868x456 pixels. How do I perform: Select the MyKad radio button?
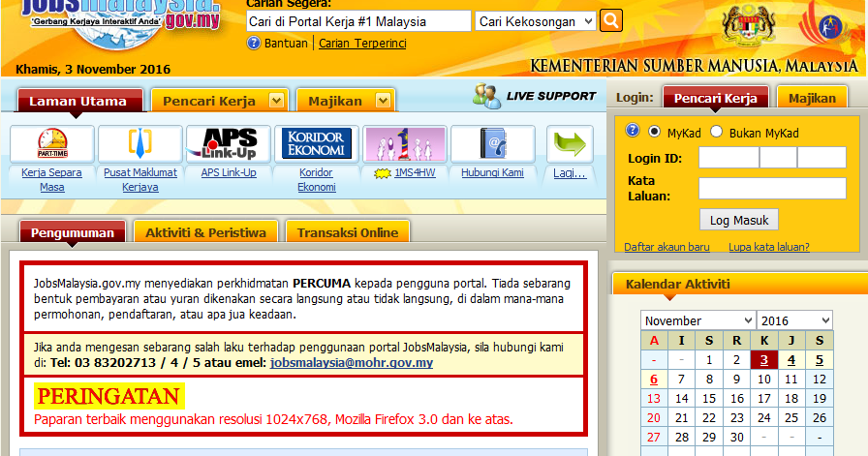coord(654,132)
